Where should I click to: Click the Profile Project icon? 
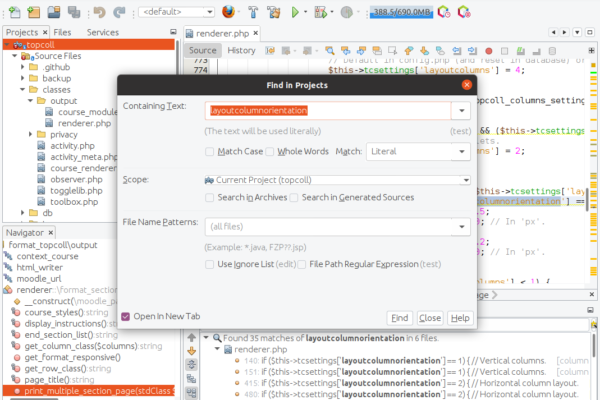347,12
